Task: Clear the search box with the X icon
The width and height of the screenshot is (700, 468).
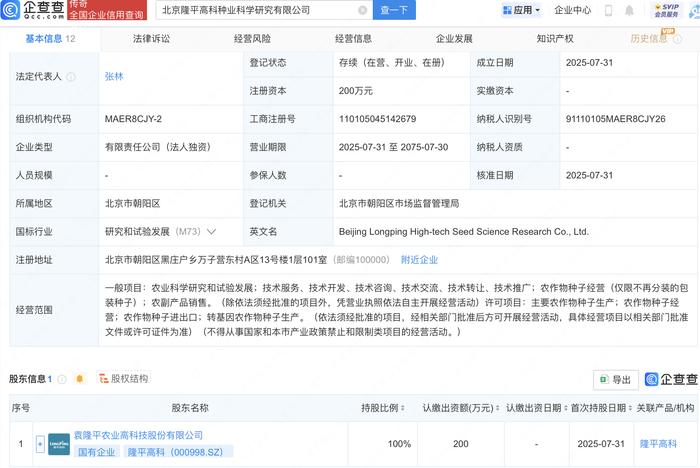Action: coord(362,10)
